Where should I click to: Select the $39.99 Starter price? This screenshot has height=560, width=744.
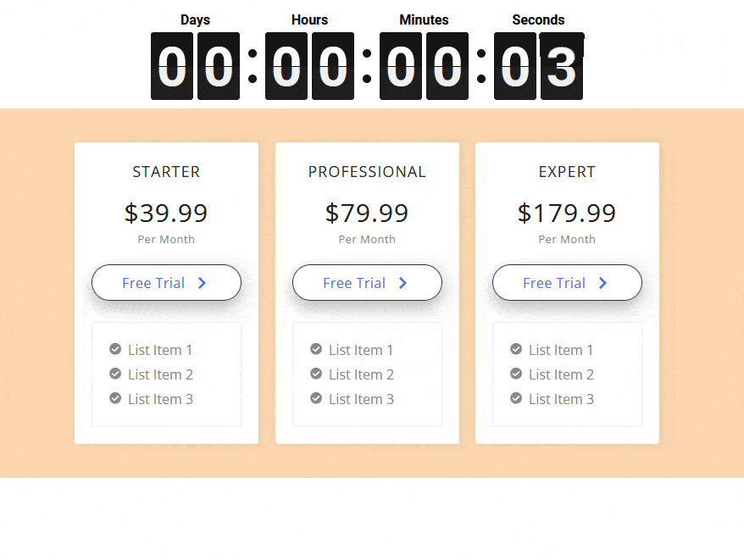pyautogui.click(x=166, y=213)
